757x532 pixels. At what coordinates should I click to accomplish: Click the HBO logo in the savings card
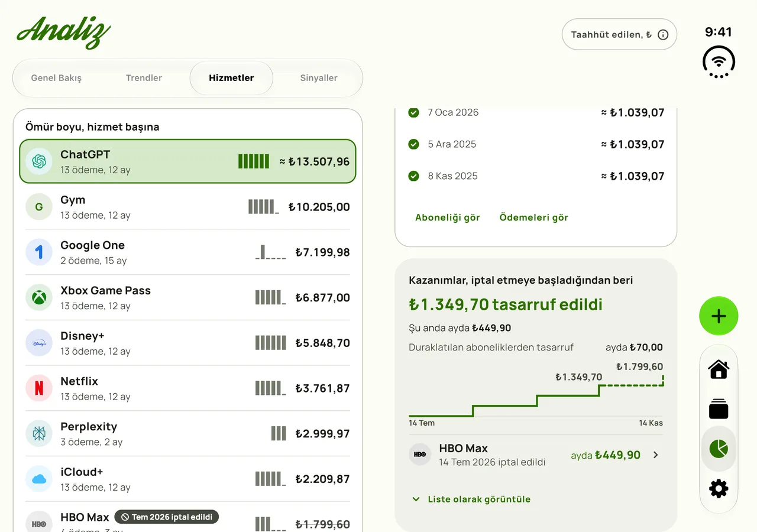420,455
